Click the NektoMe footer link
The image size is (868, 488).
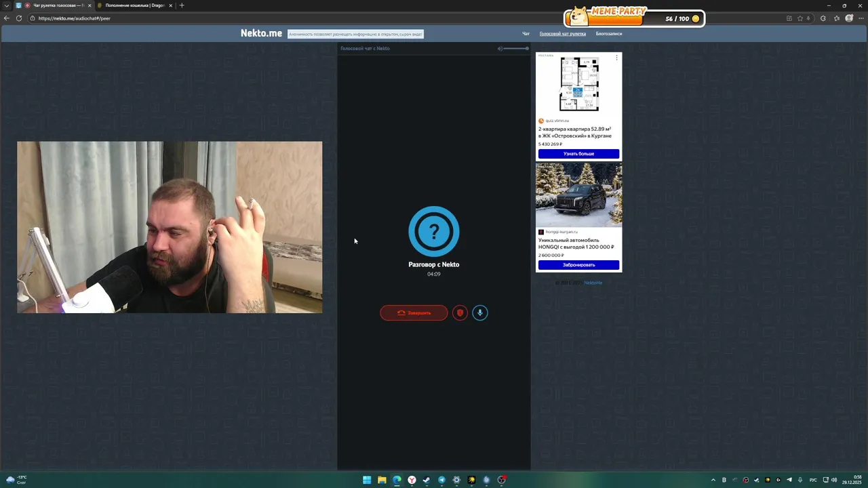click(593, 283)
